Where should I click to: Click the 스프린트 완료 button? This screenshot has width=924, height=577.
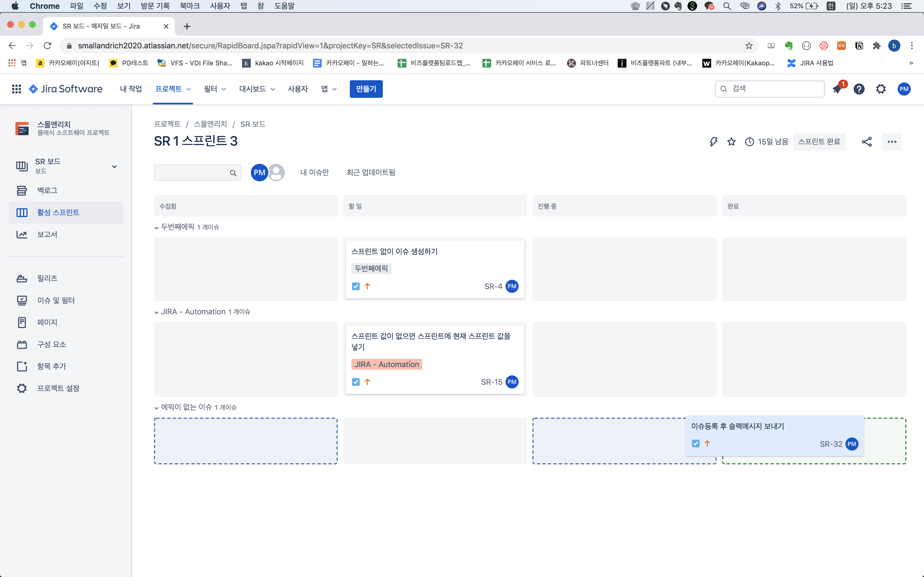pyautogui.click(x=819, y=142)
